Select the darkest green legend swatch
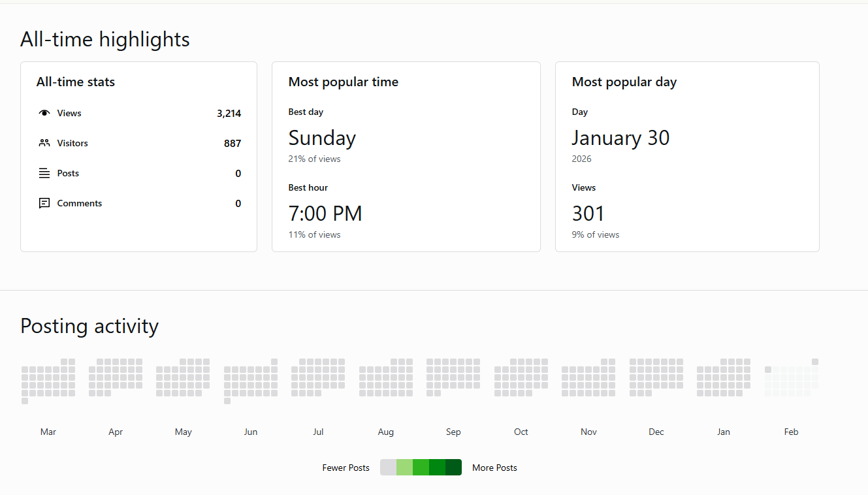This screenshot has width=868, height=495. click(454, 468)
